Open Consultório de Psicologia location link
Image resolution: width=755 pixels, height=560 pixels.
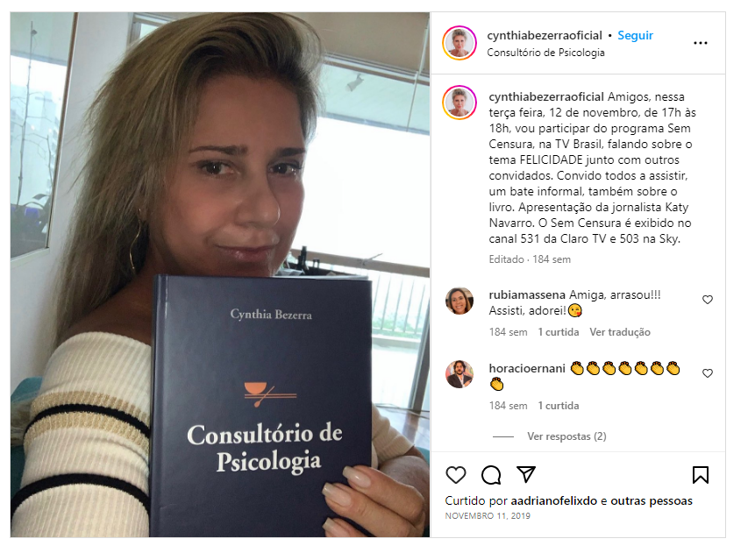tap(545, 53)
